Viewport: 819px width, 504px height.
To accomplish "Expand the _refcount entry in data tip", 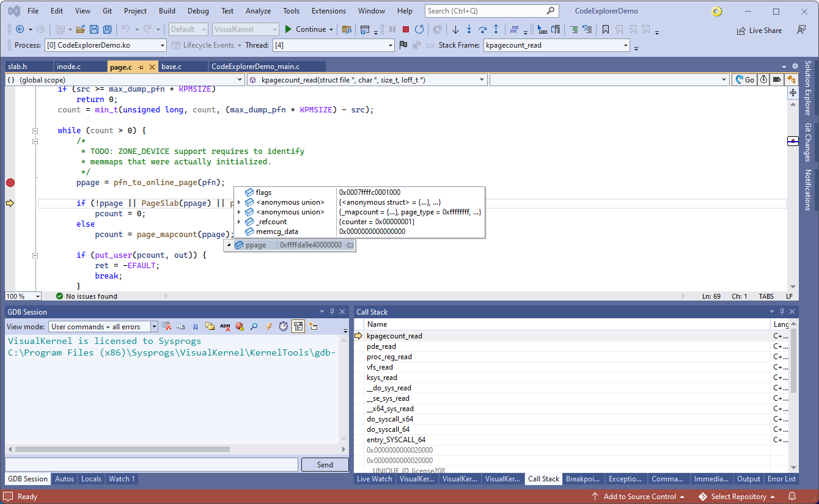I will click(239, 222).
